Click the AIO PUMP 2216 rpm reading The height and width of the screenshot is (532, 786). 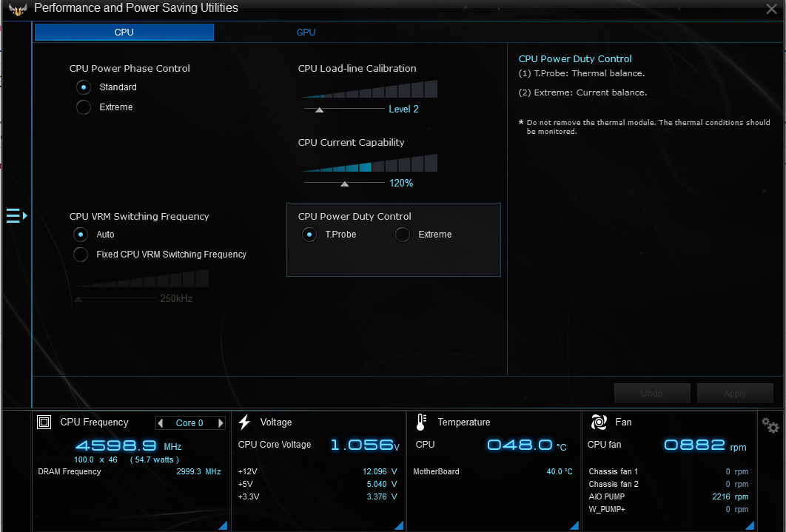click(730, 496)
